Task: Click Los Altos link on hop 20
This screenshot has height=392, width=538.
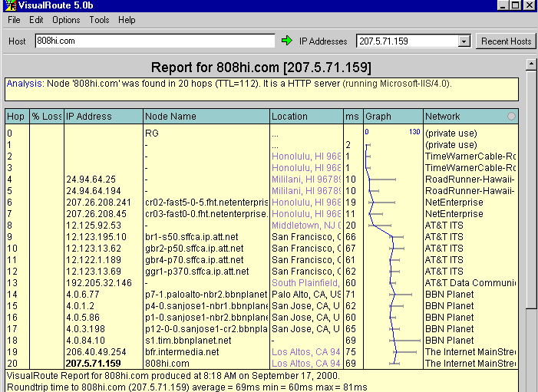Action: 306,364
